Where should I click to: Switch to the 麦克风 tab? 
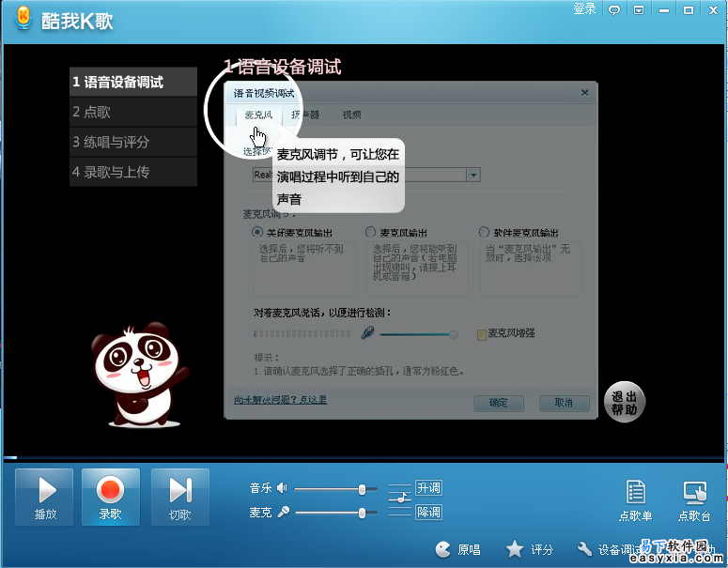258,115
